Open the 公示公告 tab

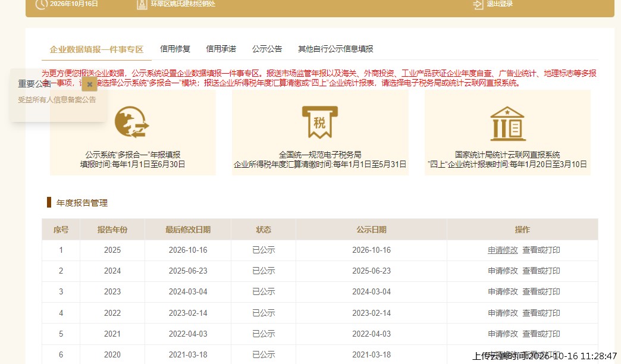coord(267,49)
